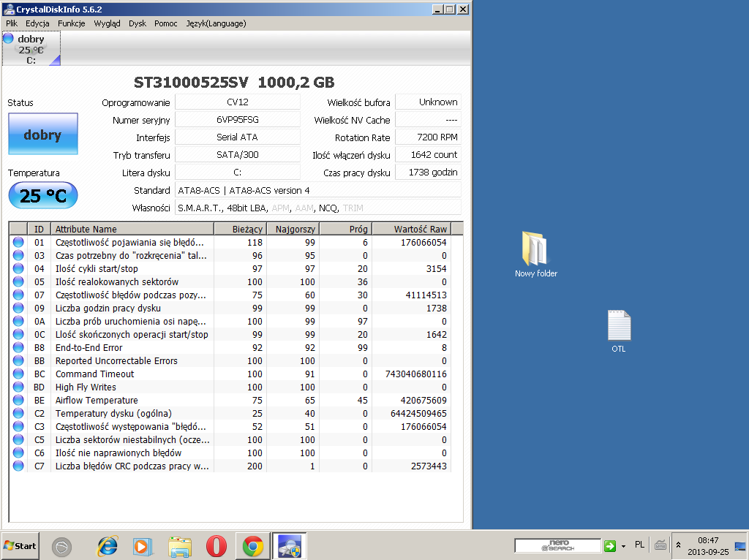The height and width of the screenshot is (560, 749).
Task: Open Windows Media Player from taskbar
Action: pos(142,546)
